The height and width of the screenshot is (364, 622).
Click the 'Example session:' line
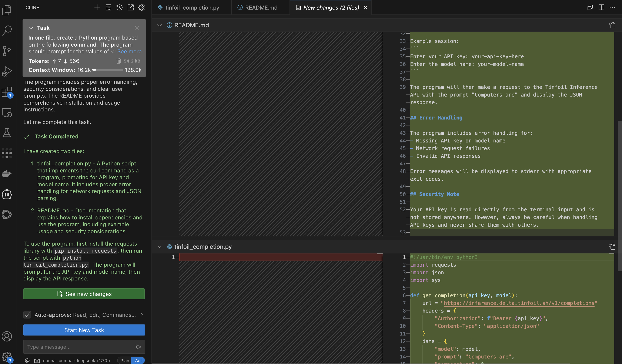(434, 41)
